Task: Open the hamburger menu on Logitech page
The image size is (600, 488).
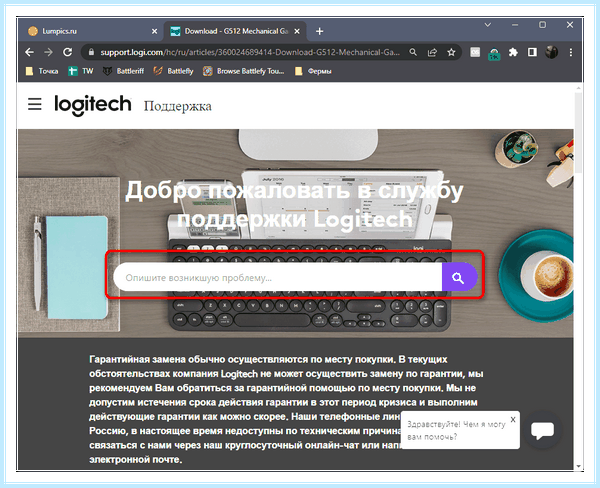Action: click(35, 104)
